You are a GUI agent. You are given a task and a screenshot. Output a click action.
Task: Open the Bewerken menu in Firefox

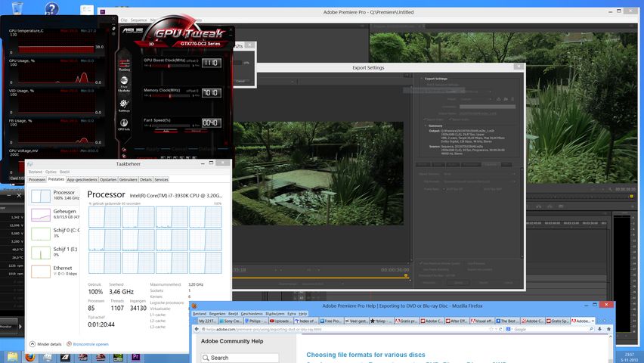(x=217, y=314)
